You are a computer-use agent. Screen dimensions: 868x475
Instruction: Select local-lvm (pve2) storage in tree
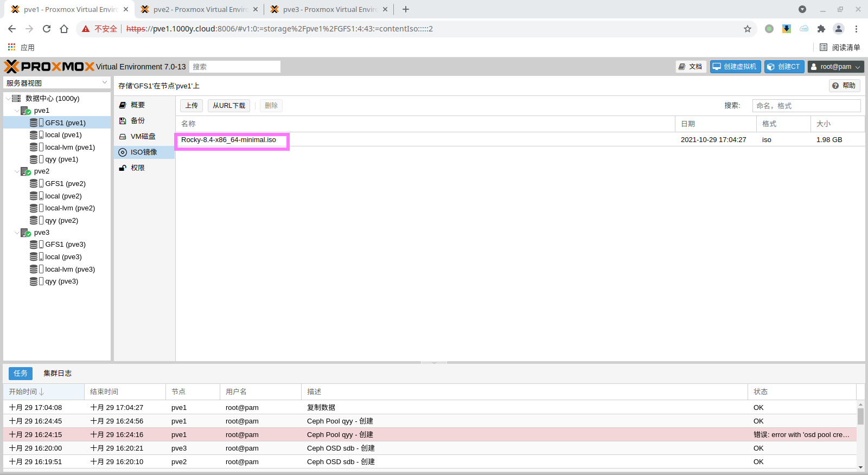(69, 208)
